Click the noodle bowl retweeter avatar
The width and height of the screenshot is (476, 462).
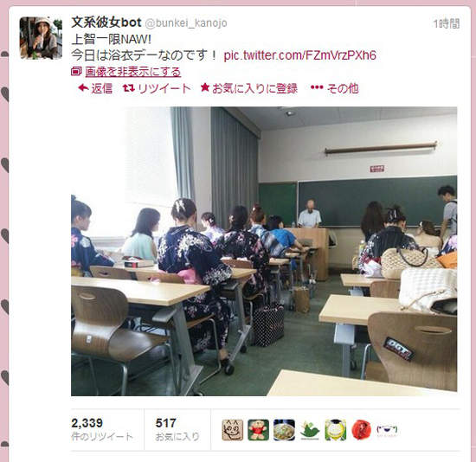[284, 430]
